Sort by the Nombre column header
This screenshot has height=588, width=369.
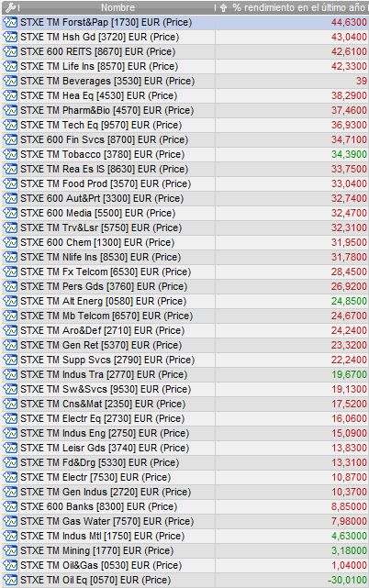coord(117,7)
